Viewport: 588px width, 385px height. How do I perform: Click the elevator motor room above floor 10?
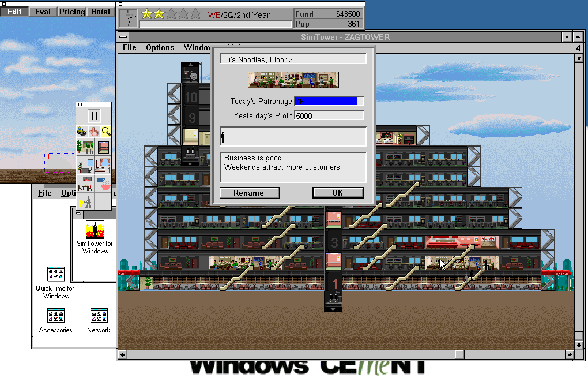click(190, 73)
